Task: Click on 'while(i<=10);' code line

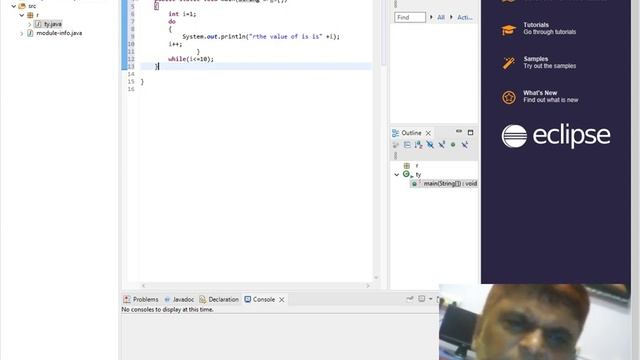Action: [191, 59]
